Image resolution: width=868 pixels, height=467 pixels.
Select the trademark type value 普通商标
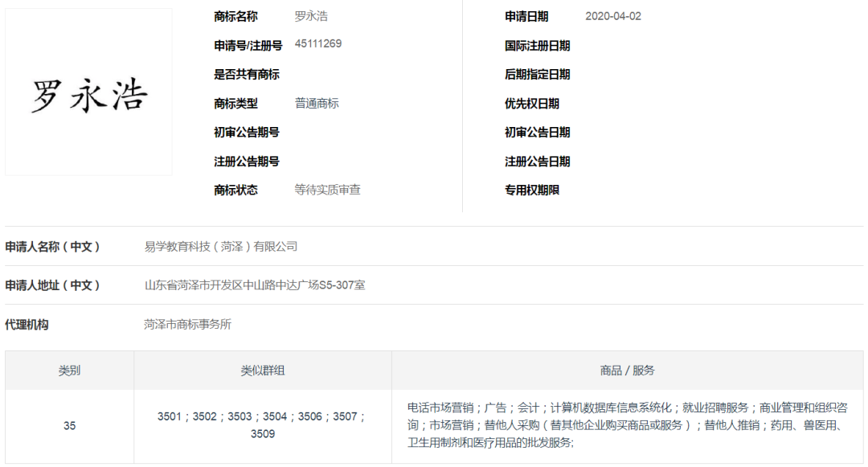point(317,104)
